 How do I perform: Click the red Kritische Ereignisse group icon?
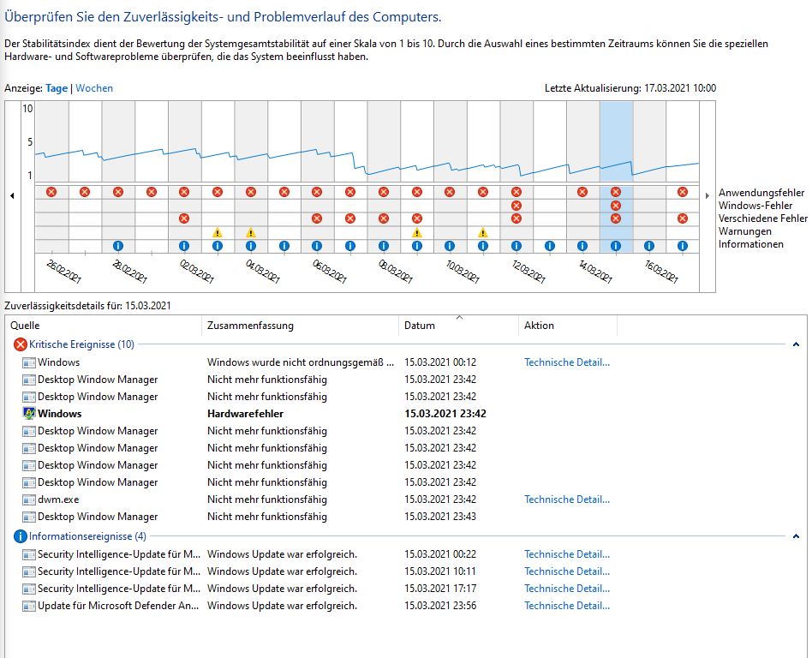coord(21,344)
